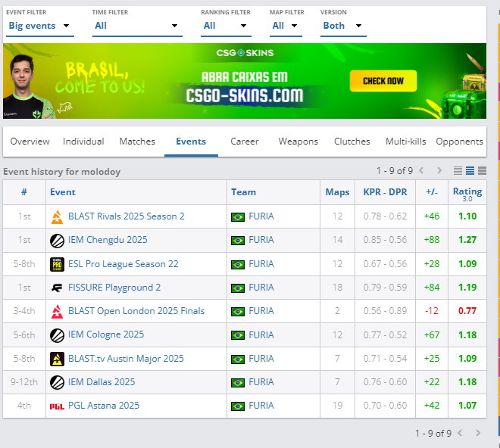Click the 1.27 rating value
This screenshot has height=448, width=500.
[467, 240]
